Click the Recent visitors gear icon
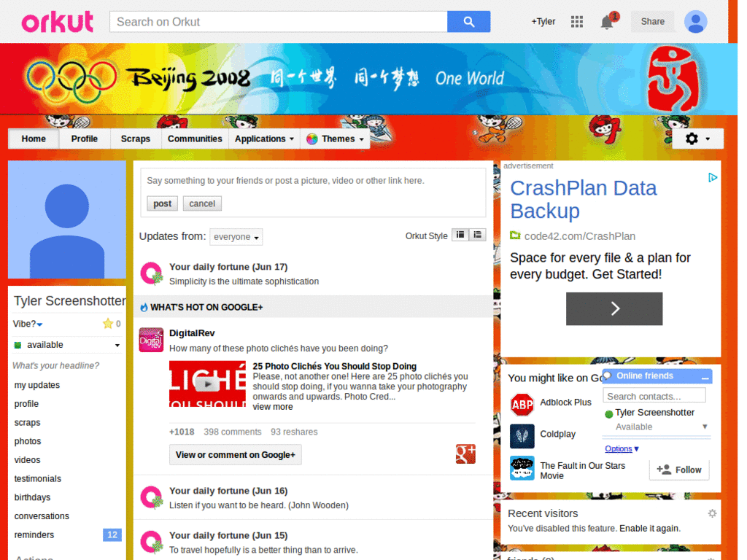 coord(712,513)
